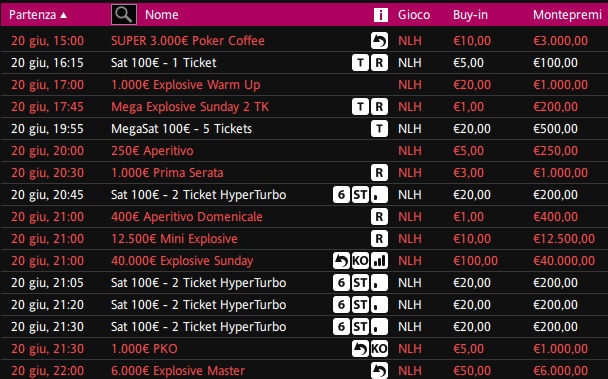Click the T icon on MegaSat 100€ - 5 Tickets
Screen dimensions: 608x379
[x=379, y=128]
